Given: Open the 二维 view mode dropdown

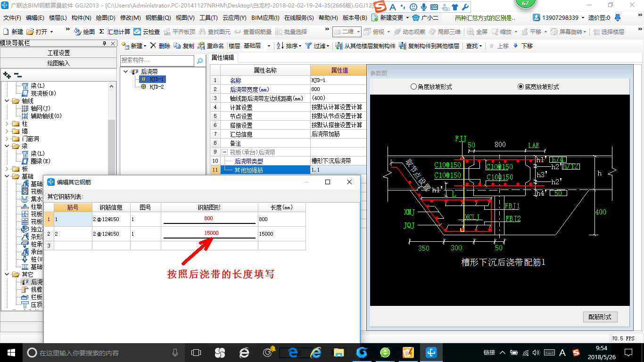Looking at the screenshot, I should point(347,32).
